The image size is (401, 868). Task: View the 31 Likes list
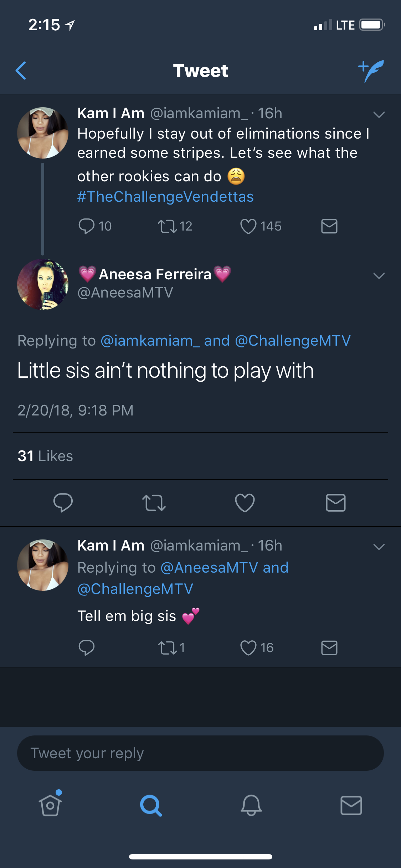[45, 456]
